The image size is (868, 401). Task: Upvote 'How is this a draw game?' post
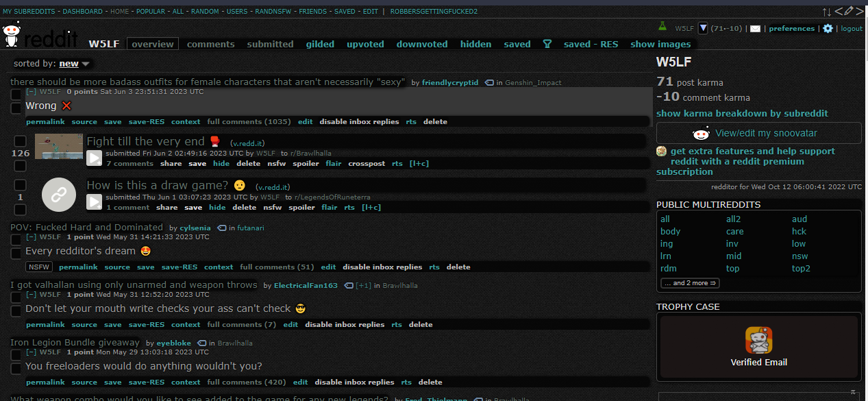20,185
